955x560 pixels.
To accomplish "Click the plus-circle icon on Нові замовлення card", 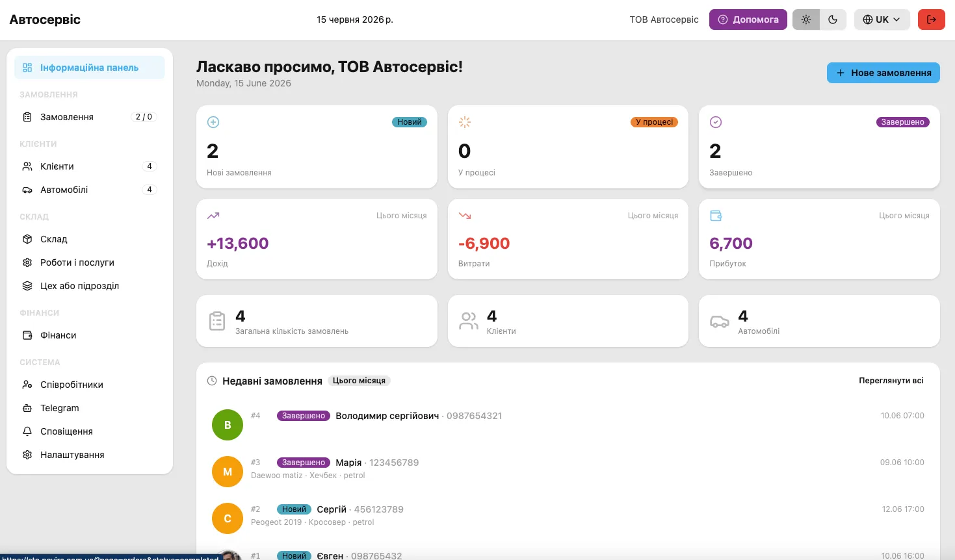I will (x=213, y=122).
